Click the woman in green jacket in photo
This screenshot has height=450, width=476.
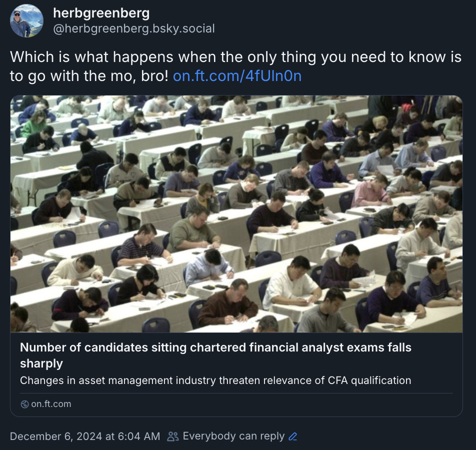click(x=34, y=123)
